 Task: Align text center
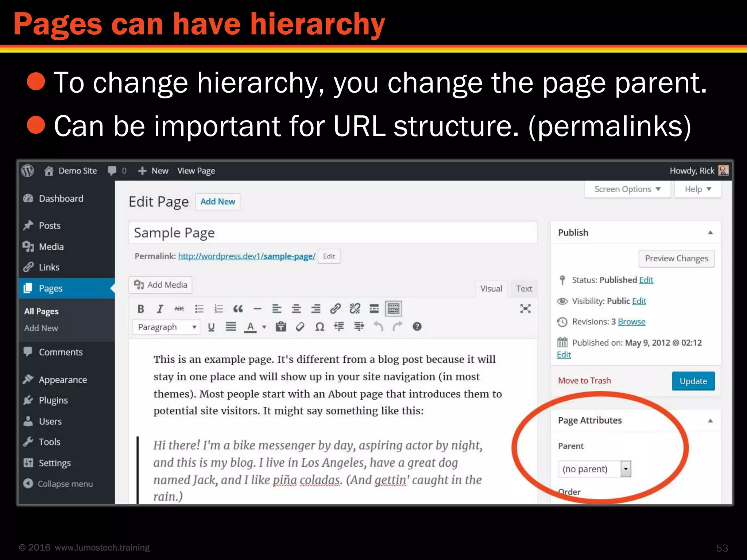coord(296,309)
